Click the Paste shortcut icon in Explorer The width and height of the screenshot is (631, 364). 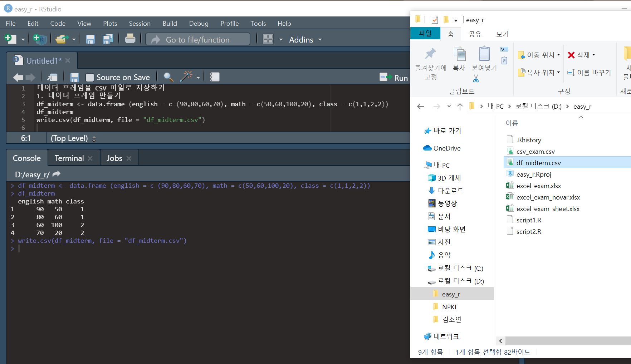(x=504, y=60)
